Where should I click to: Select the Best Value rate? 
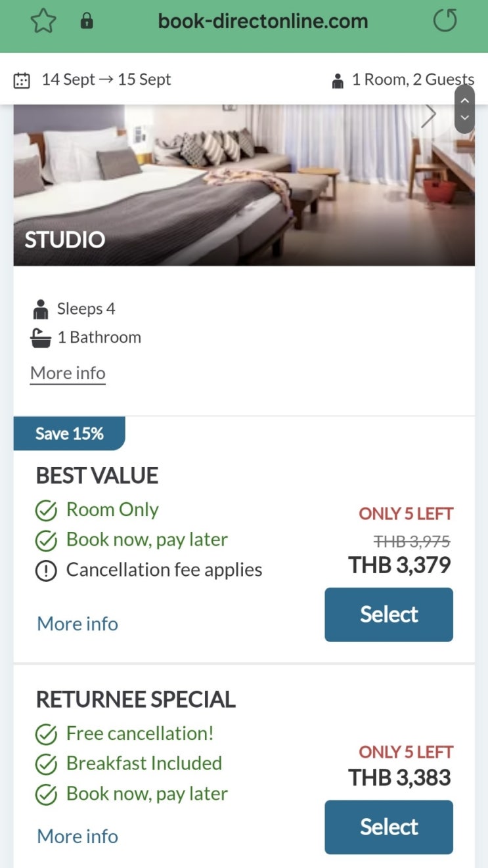pyautogui.click(x=389, y=615)
